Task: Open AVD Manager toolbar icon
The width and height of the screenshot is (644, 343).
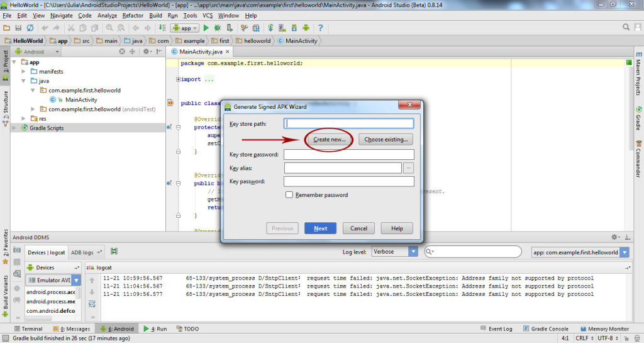Action: [282, 28]
